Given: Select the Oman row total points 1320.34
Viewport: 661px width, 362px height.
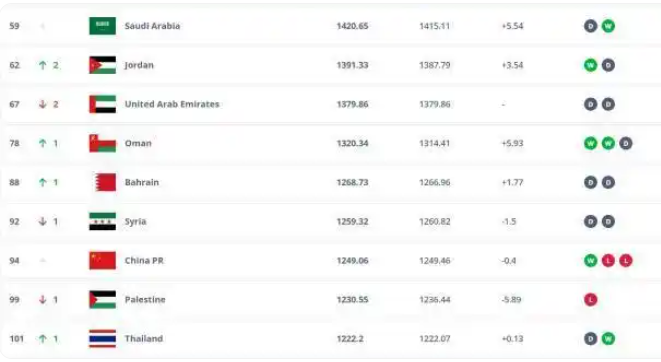Looking at the screenshot, I should [x=352, y=143].
